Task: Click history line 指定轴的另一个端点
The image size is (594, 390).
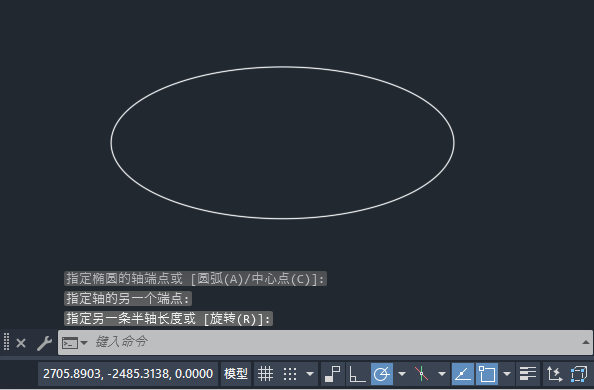Action: pos(128,298)
